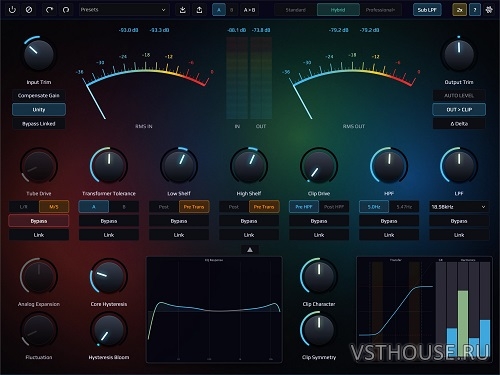
Task: Click the power bypass icon
Action: click(12, 10)
